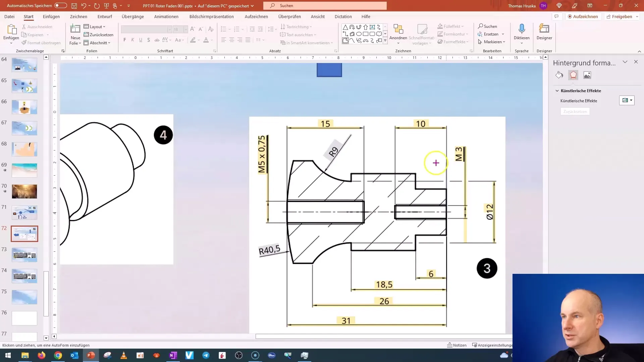Toggle italic formatting

pos(132,40)
